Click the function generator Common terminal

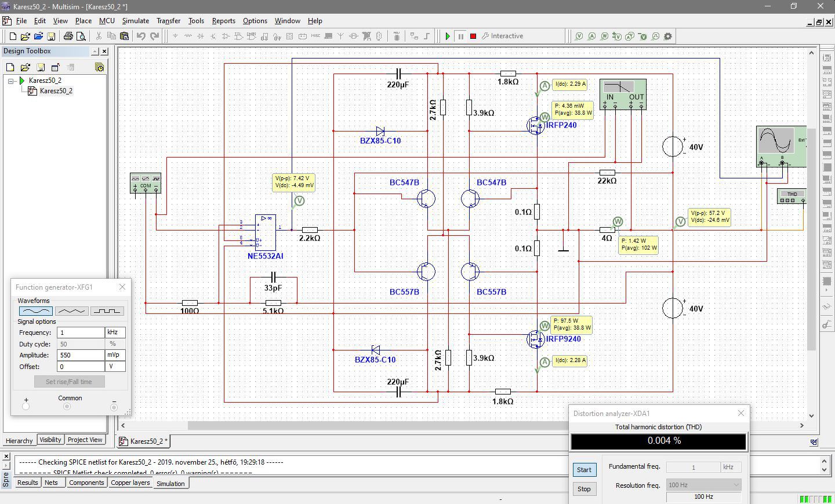[x=67, y=407]
